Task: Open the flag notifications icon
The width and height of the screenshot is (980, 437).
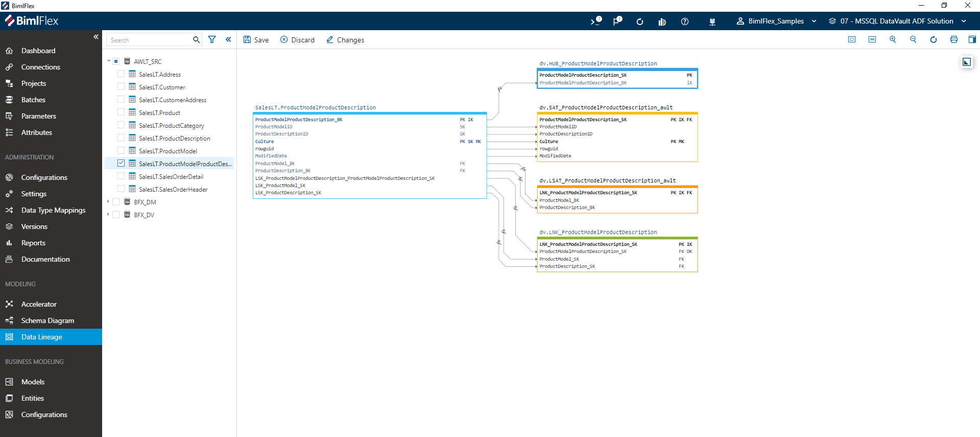Action: click(617, 21)
